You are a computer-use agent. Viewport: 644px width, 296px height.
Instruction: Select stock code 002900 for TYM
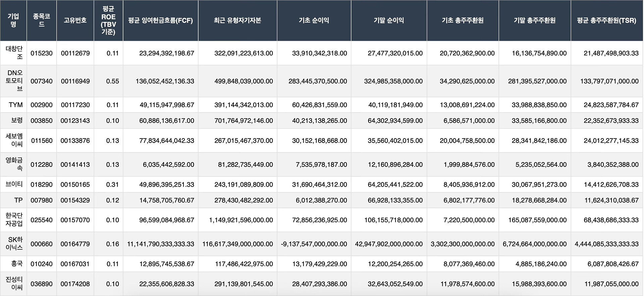click(42, 105)
